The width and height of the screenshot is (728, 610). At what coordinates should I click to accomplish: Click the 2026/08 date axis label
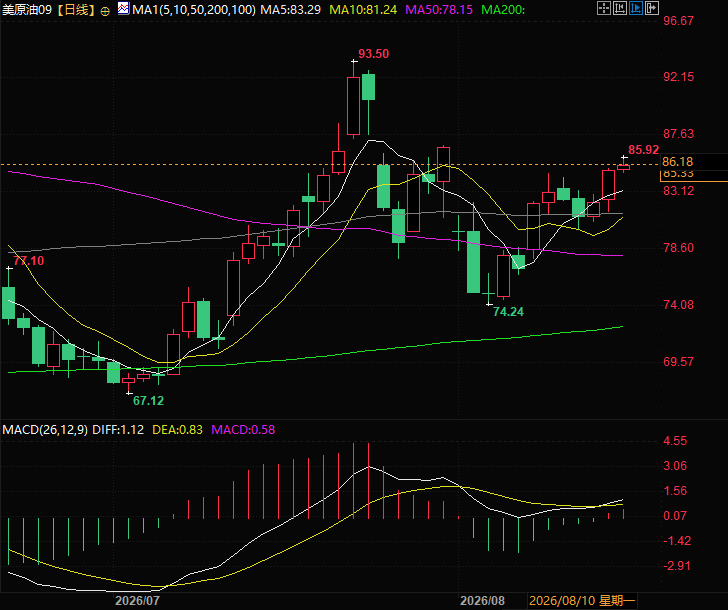[x=482, y=601]
